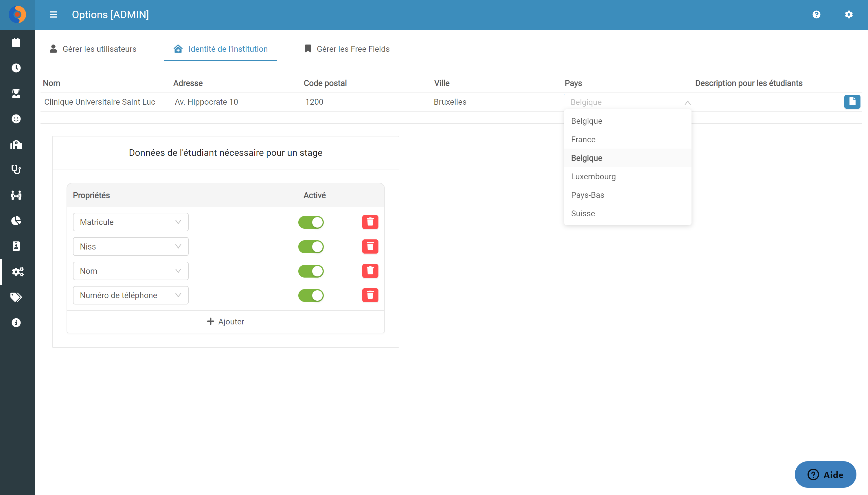Open the people exchange icon in sidebar
Viewport: 868px width, 495px height.
click(16, 195)
